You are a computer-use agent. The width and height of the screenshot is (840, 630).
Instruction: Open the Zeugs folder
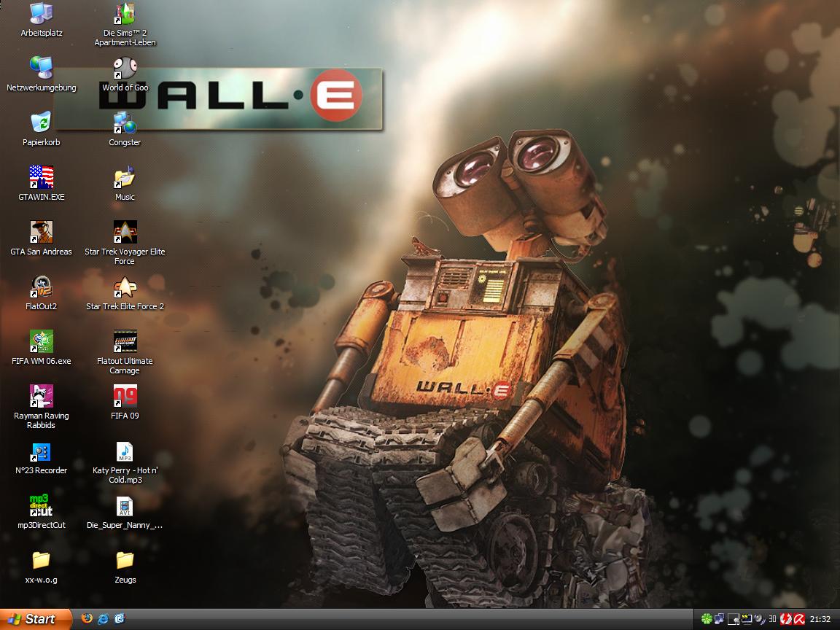coord(125,561)
